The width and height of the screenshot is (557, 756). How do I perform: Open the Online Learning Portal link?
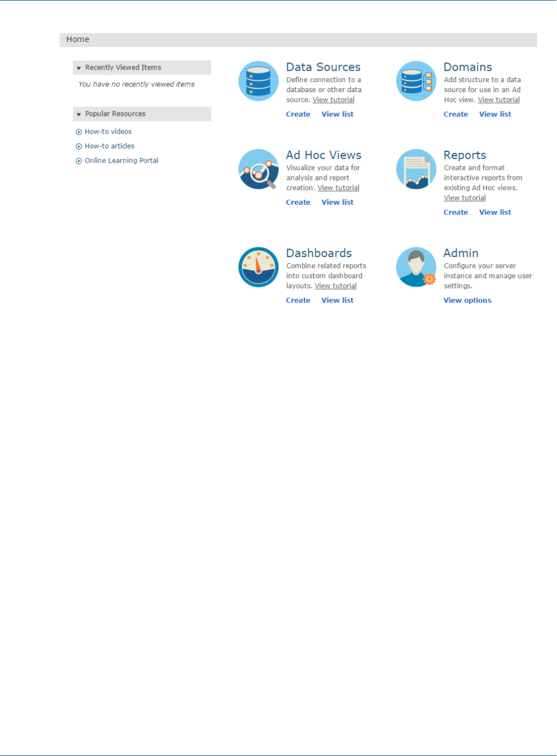pos(121,160)
